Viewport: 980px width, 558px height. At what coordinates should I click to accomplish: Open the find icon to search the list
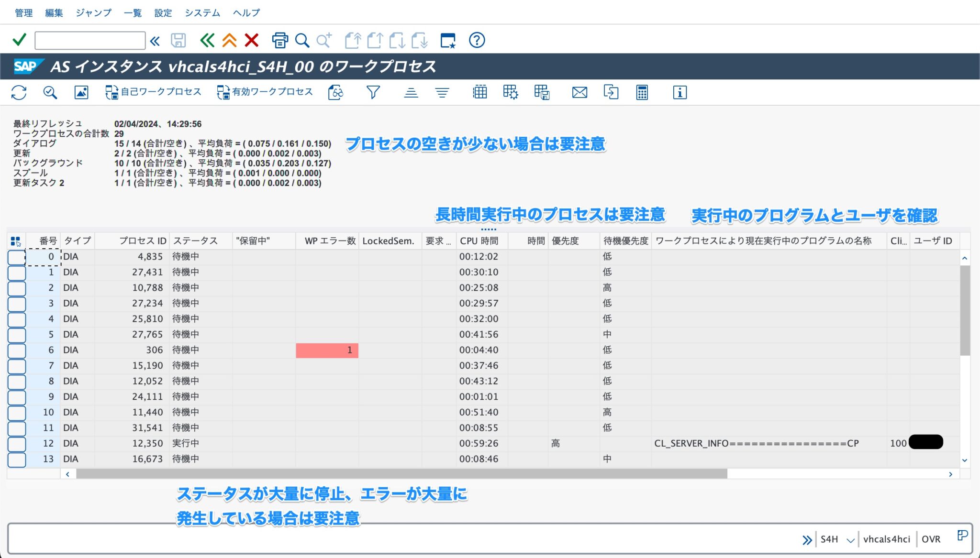(302, 40)
